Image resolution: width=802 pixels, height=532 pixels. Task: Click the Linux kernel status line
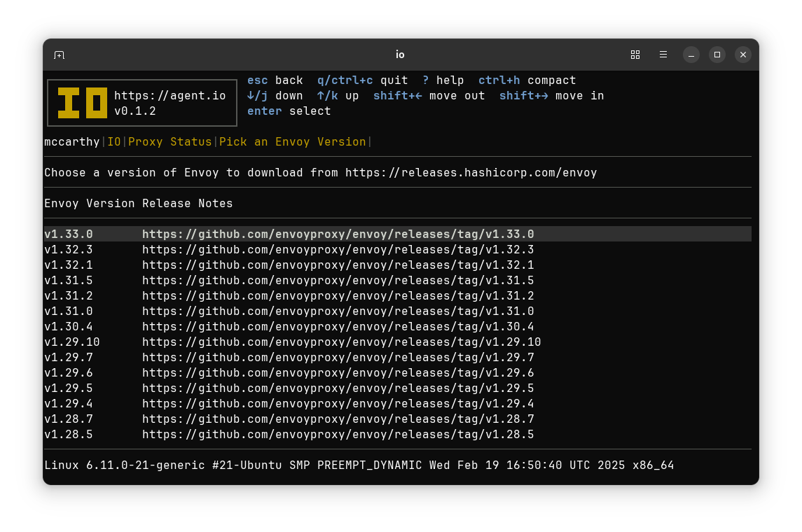359,465
